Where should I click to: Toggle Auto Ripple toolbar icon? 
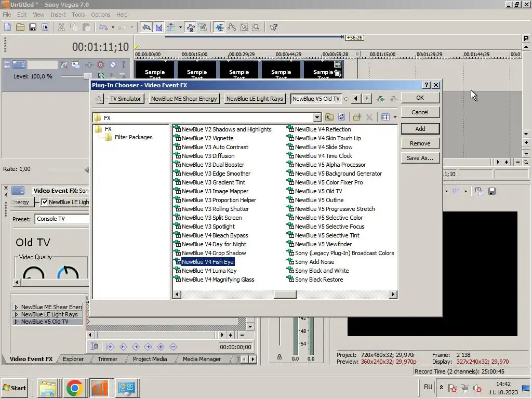[x=171, y=27]
